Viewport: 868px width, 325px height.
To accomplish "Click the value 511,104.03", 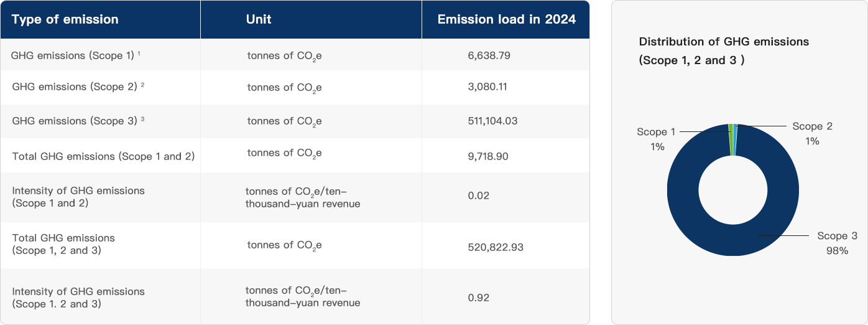I will 492,121.
